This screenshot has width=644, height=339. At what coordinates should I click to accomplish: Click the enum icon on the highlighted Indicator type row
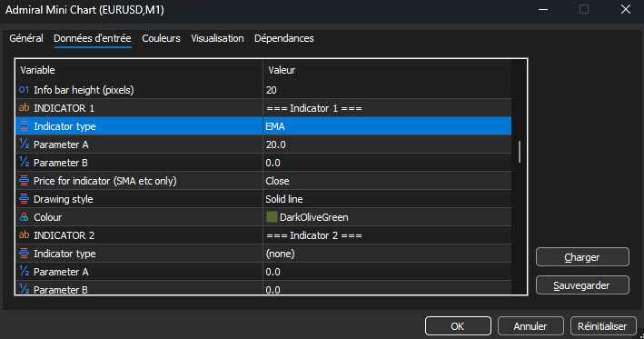(25, 126)
